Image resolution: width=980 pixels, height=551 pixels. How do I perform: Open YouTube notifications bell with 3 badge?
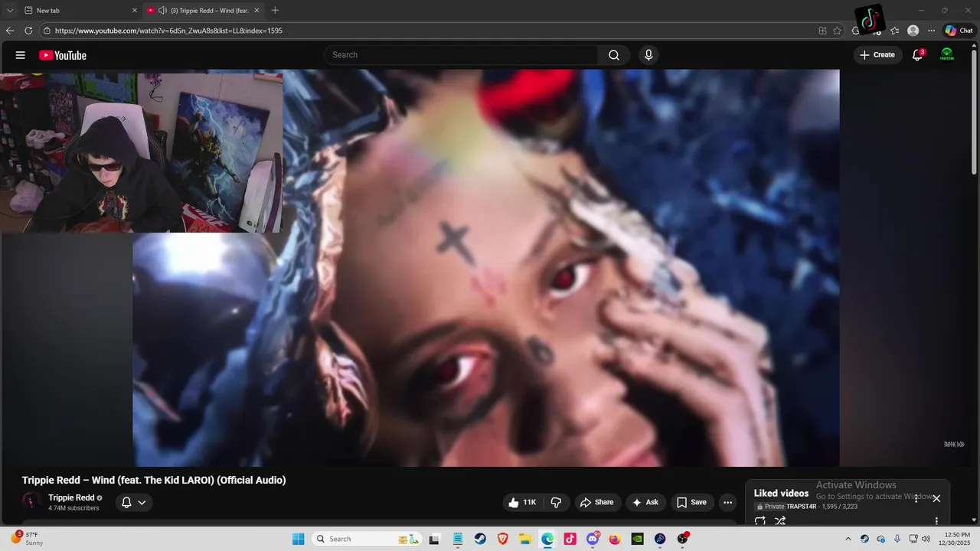(x=917, y=55)
